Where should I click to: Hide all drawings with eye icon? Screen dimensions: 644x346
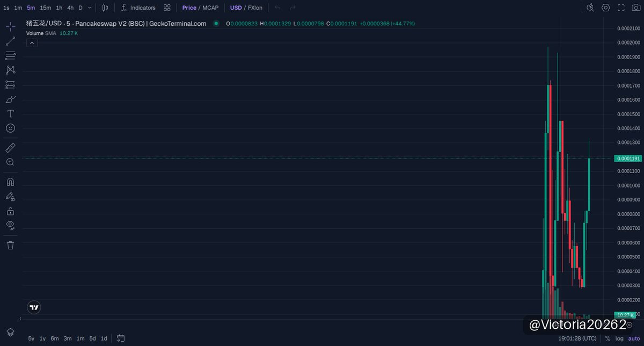point(10,225)
